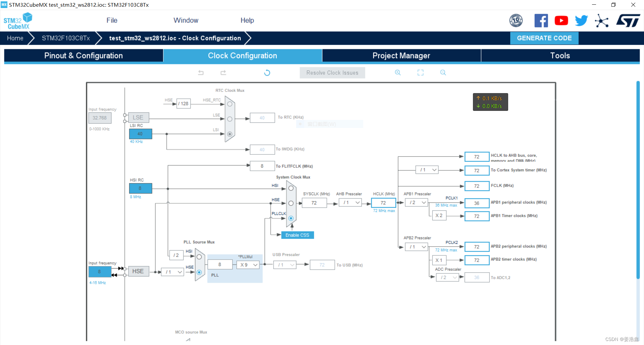Viewport: 644px width, 345px height.
Task: Click the vertical scrollbar on the right
Action: point(638,180)
